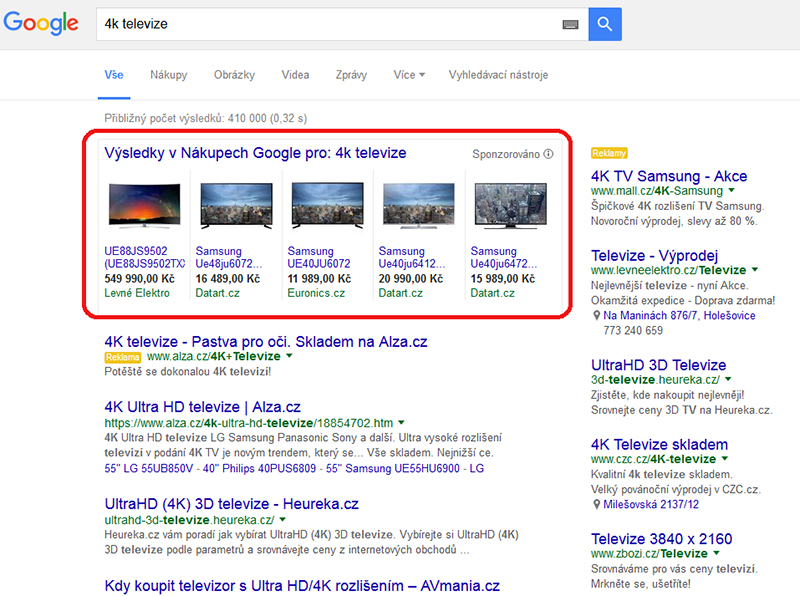Expand arrow next to www.czc.cz/4K-televize
Screen dimensions: 800x596
pos(725,458)
